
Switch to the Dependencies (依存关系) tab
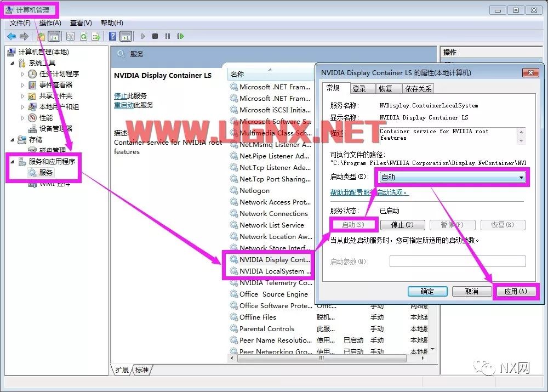click(x=418, y=89)
